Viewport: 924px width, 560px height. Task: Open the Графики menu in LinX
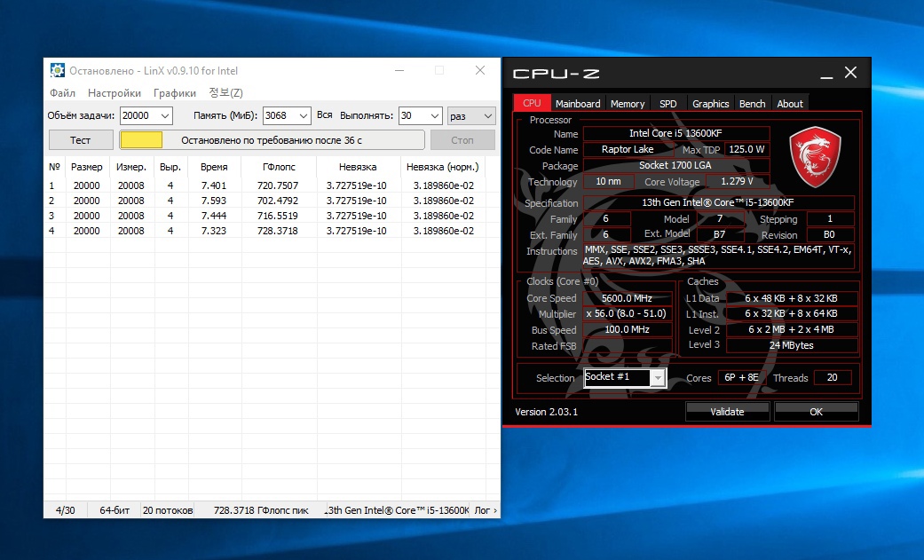coord(175,93)
